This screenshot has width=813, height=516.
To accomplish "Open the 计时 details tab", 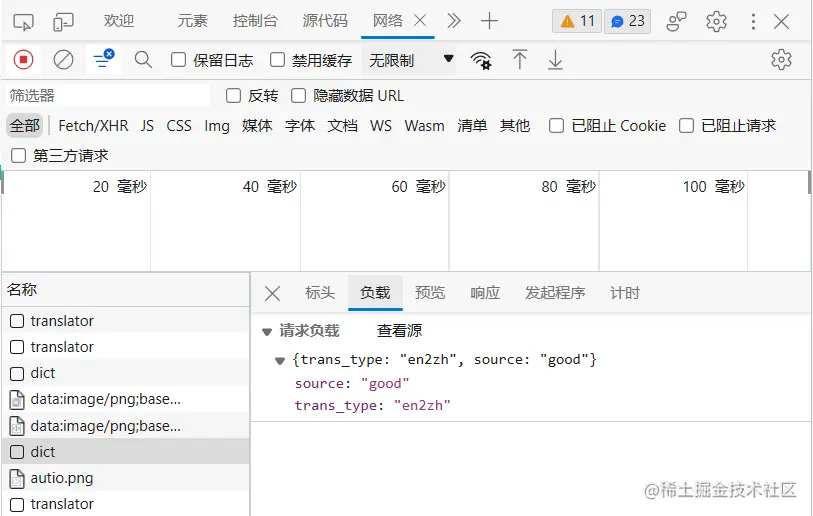I will tap(625, 293).
